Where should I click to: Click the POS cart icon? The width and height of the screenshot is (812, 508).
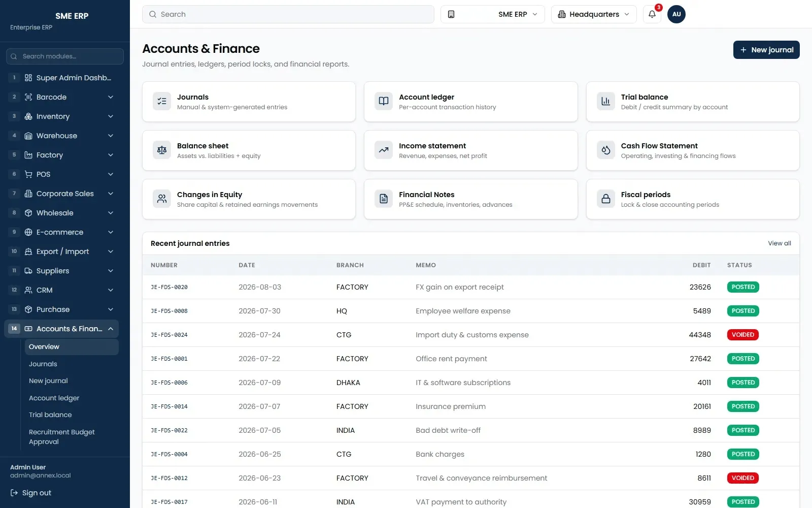[28, 174]
